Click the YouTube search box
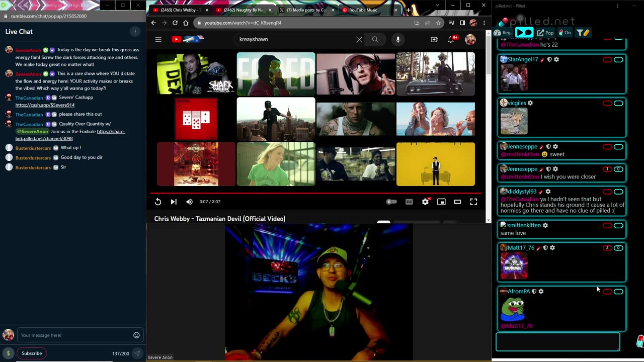The width and height of the screenshot is (644, 362). (x=294, y=39)
